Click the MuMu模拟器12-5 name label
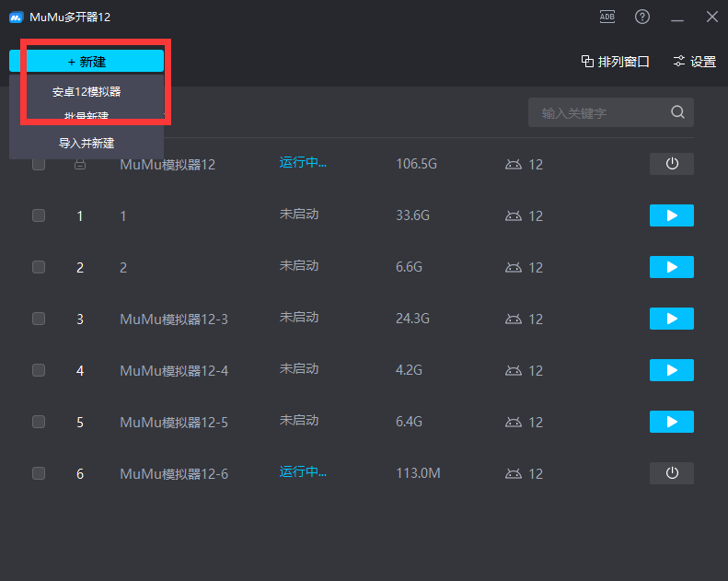Image resolution: width=728 pixels, height=581 pixels. 174,423
